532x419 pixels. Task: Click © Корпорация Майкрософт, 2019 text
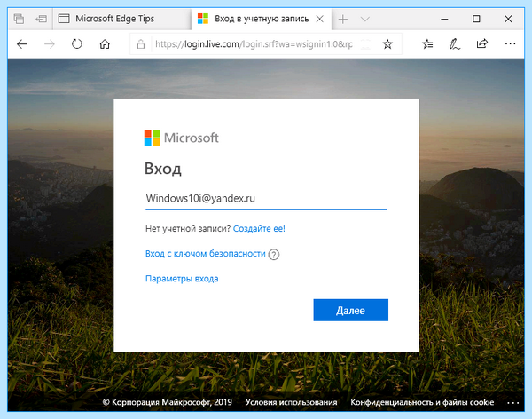(x=168, y=402)
